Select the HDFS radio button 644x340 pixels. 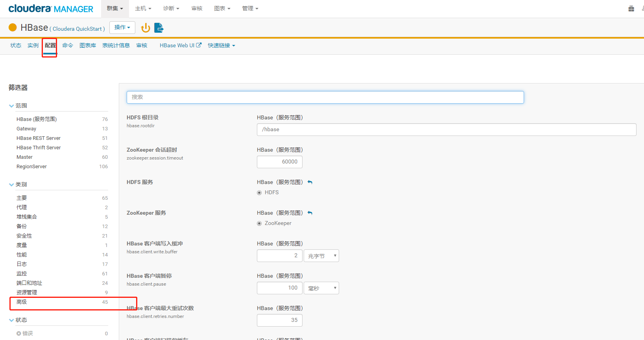(x=259, y=193)
